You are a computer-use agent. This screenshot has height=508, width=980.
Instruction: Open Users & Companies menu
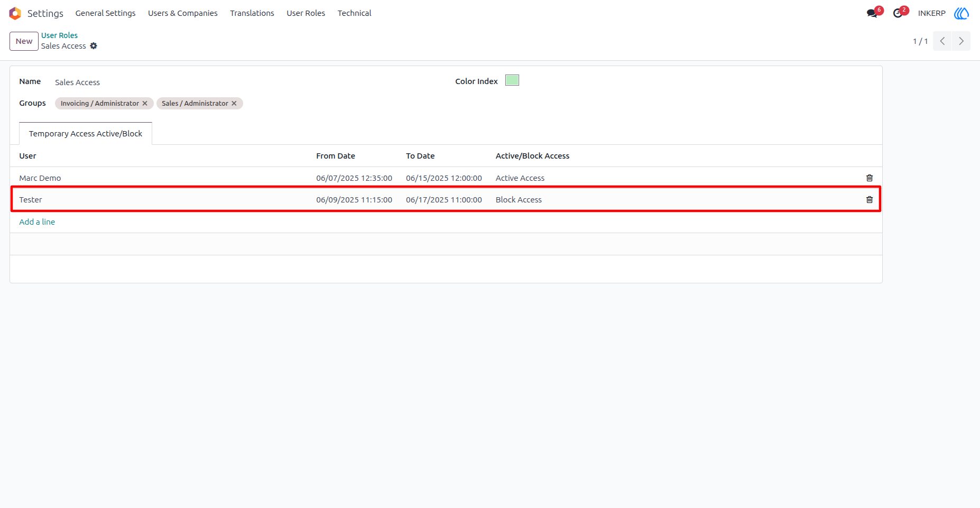pos(183,13)
